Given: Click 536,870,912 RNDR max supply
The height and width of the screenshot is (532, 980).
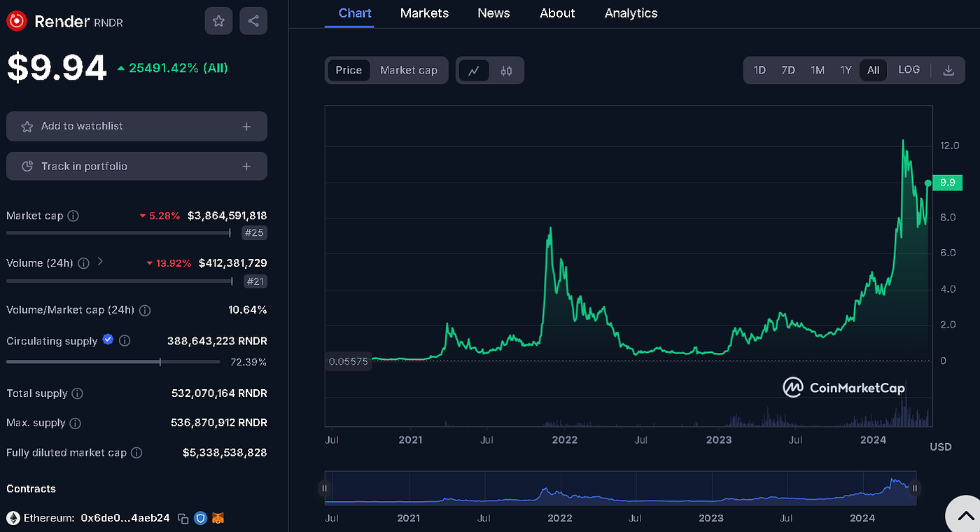Looking at the screenshot, I should click(x=219, y=423).
